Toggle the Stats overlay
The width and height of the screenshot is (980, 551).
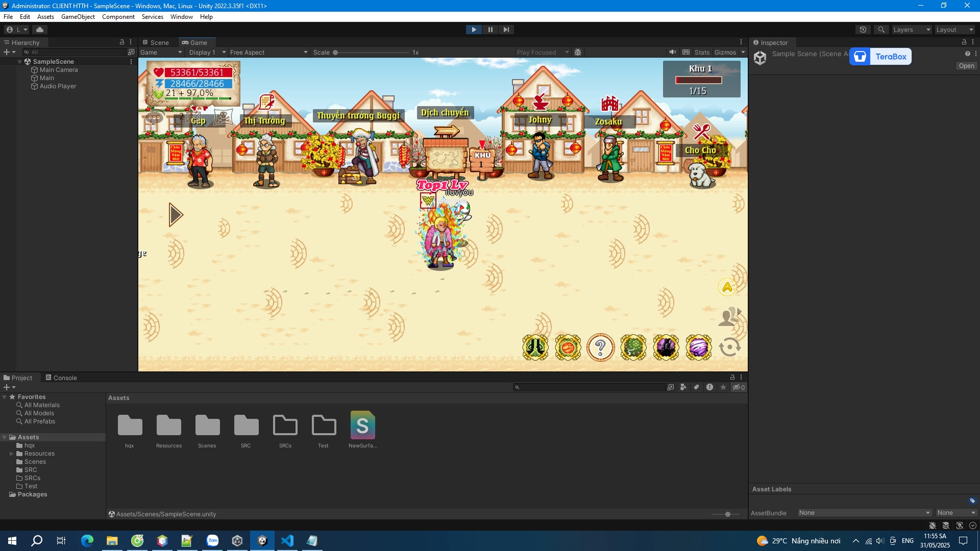tap(702, 52)
